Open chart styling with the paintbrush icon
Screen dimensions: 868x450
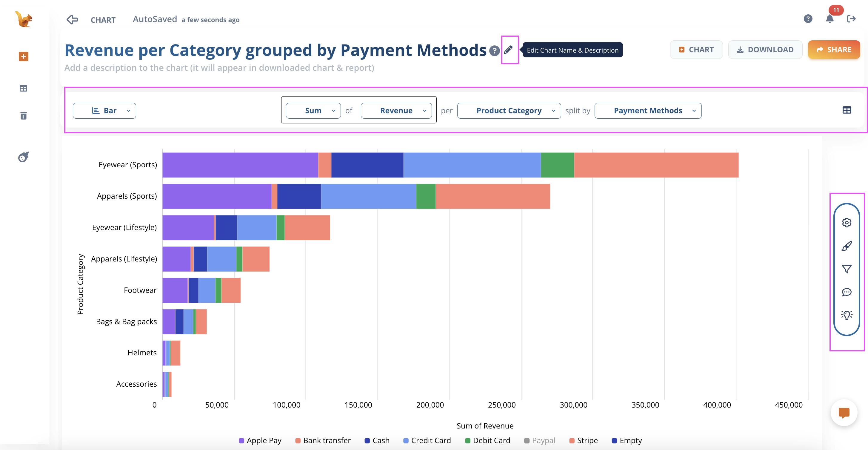point(846,246)
